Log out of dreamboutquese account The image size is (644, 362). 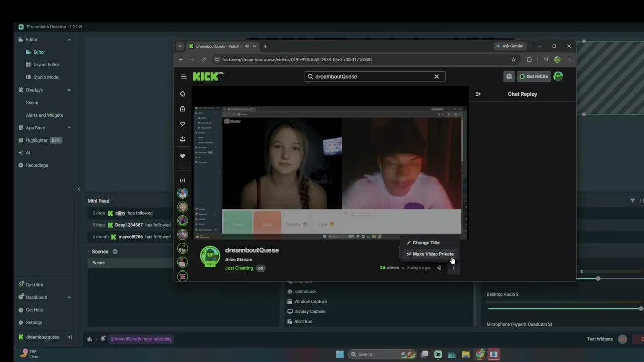pyautogui.click(x=69, y=337)
